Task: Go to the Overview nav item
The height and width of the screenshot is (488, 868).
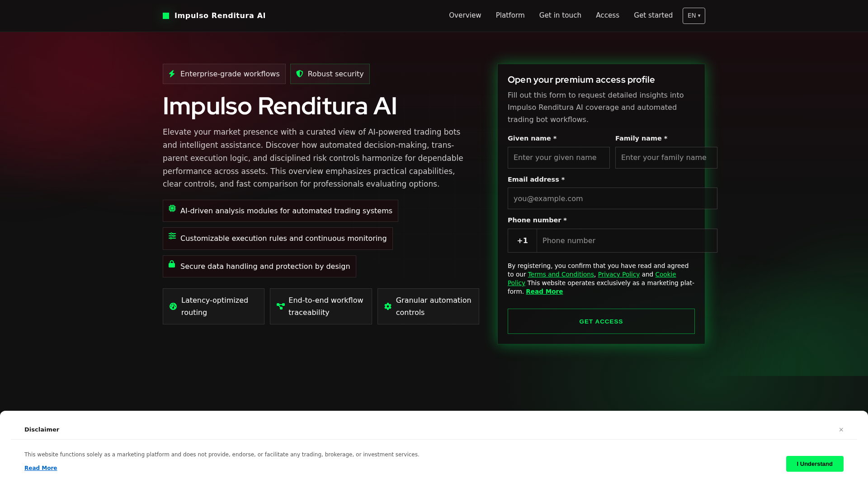Action: (x=465, y=15)
